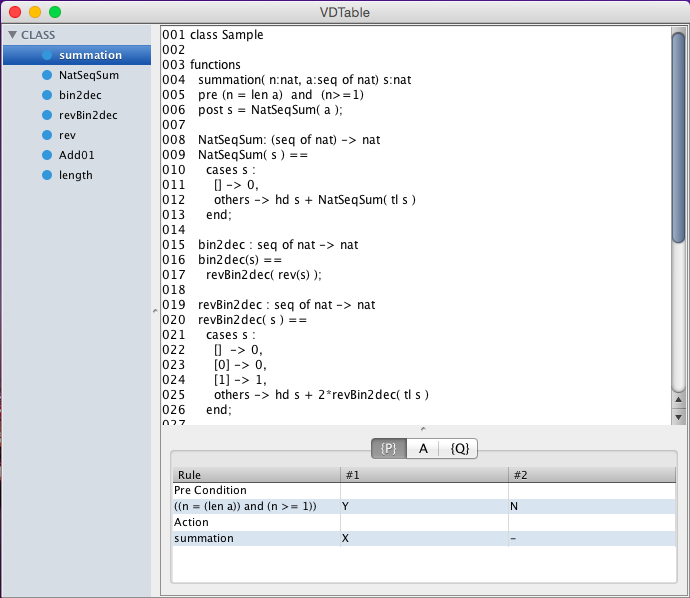Click the #2 column header
The width and height of the screenshot is (690, 598).
592,475
